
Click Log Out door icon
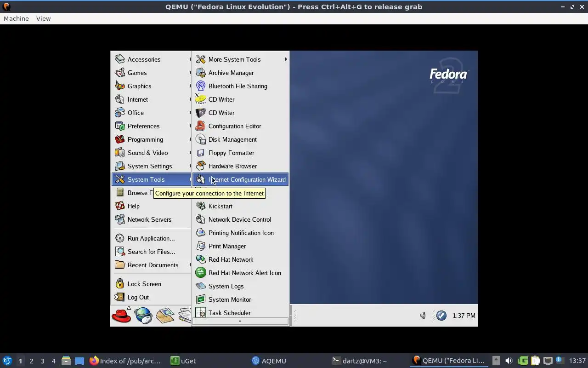tap(120, 297)
